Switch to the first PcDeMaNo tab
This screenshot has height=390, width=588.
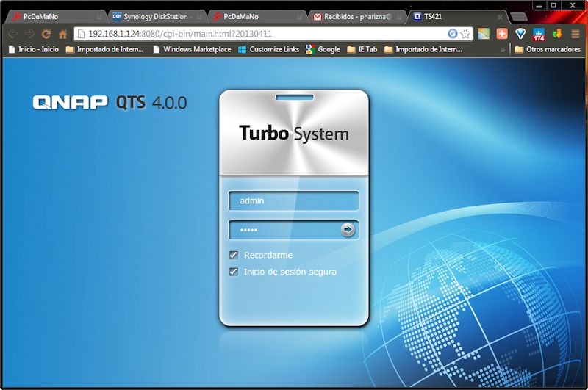(x=57, y=17)
